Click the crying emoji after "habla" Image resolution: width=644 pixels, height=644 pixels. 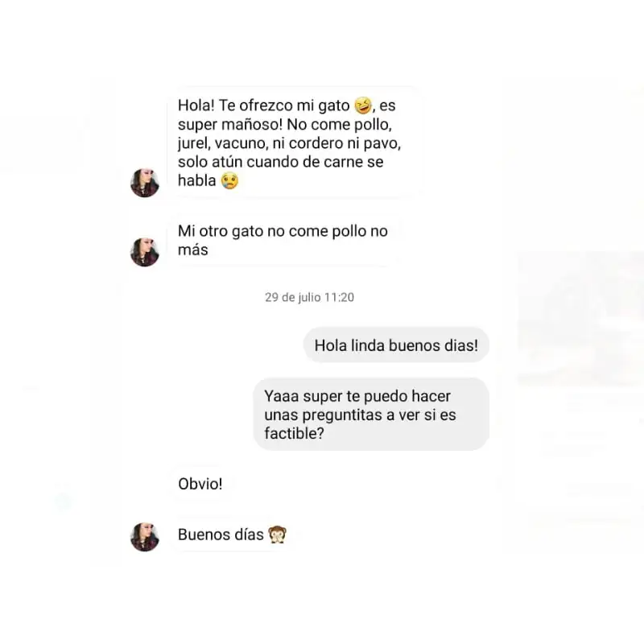pos(229,180)
